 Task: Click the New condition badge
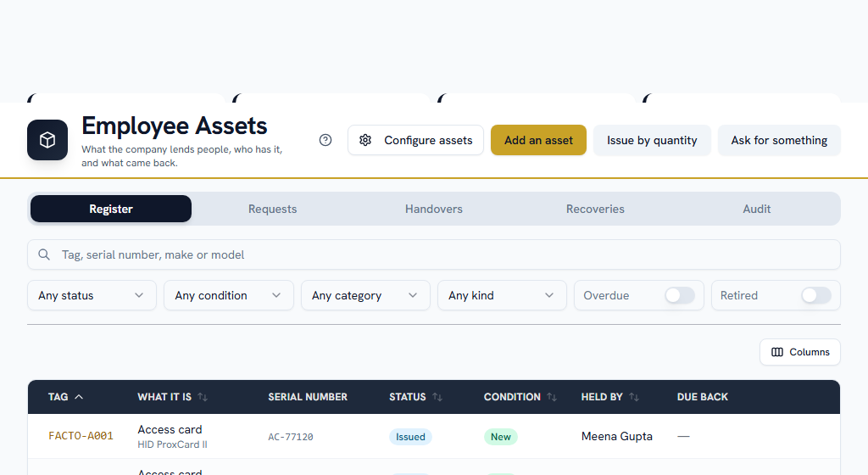click(500, 437)
